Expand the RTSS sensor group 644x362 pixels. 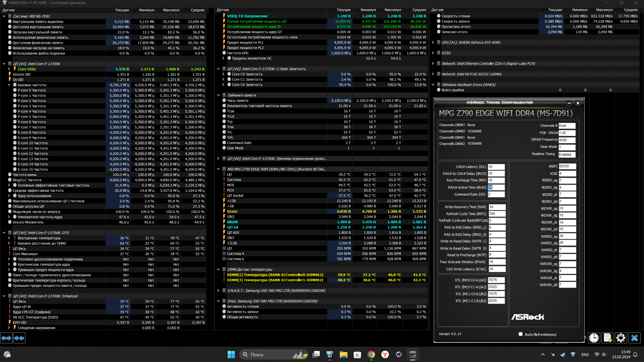point(433,53)
